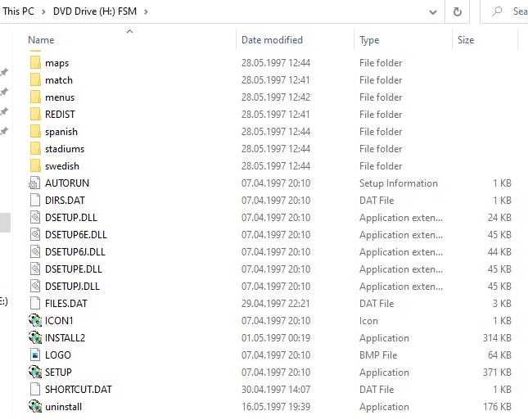Refresh the current folder view

[458, 11]
